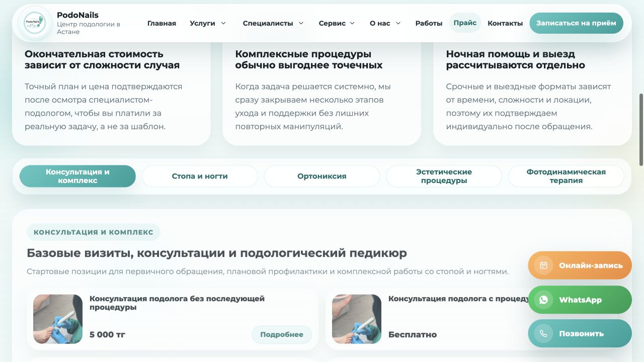Click the WhatsApp floating button
This screenshot has width=644, height=362.
[x=580, y=300]
